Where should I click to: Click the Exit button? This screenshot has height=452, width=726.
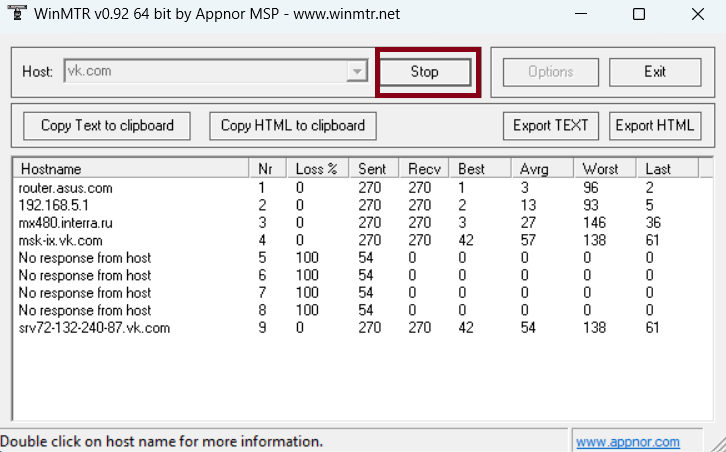[655, 72]
